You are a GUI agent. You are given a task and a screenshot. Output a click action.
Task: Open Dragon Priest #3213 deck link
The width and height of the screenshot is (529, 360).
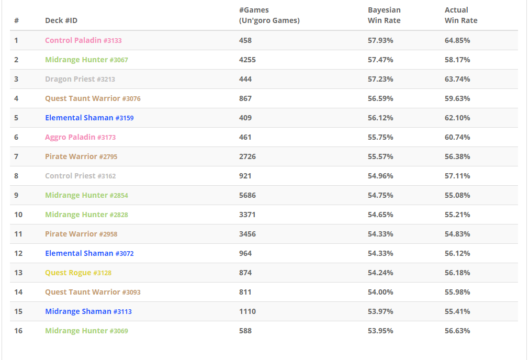pyautogui.click(x=80, y=79)
